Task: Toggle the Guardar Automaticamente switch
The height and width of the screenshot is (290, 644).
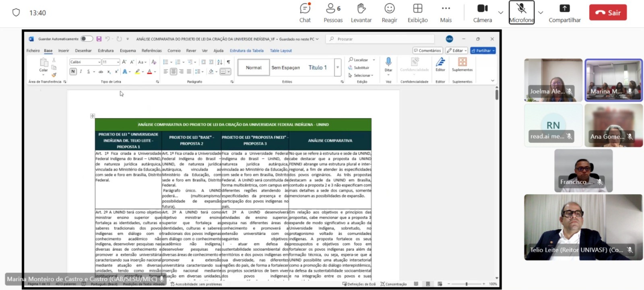Action: [86, 39]
